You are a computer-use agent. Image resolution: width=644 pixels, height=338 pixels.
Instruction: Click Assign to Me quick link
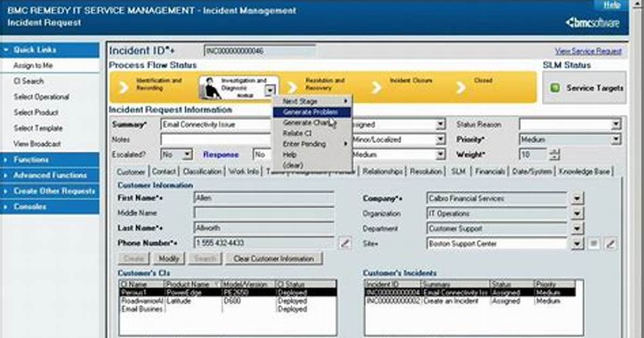tap(33, 66)
